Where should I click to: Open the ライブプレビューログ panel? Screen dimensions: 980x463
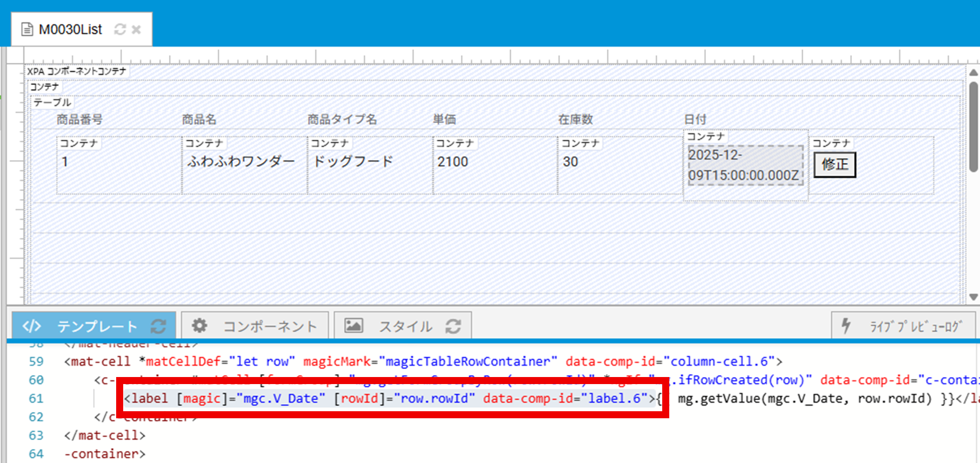pos(915,326)
